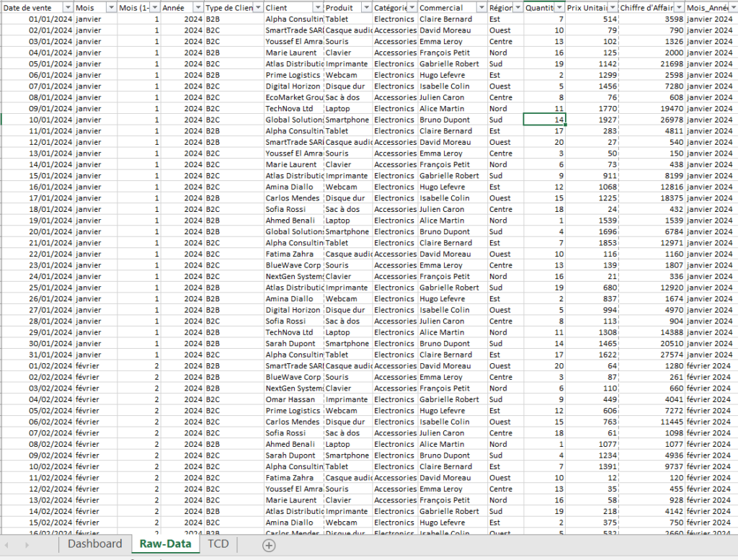Click the previous sheet navigation arrow

(x=6, y=545)
